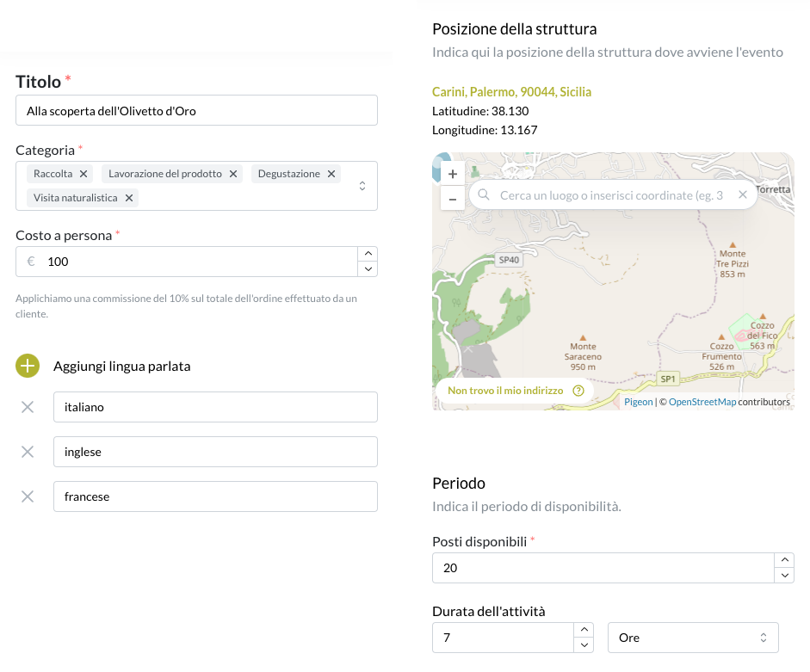Edit the inglese language field
The image size is (810, 672).
tap(215, 452)
